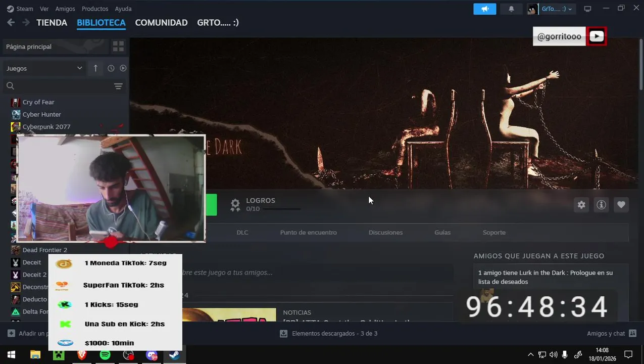Open downloads icon in bottom bar
Viewport: 644px width, 364px height.
point(283,334)
